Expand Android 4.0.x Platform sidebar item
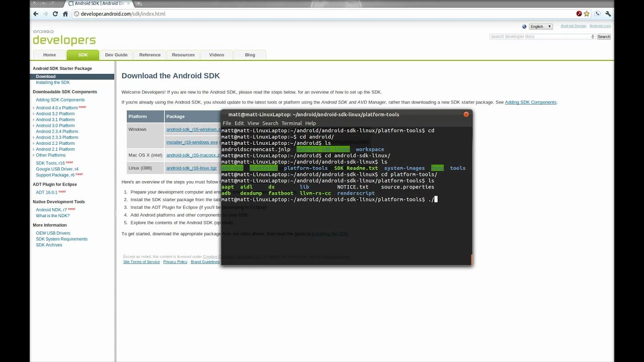 pos(34,108)
